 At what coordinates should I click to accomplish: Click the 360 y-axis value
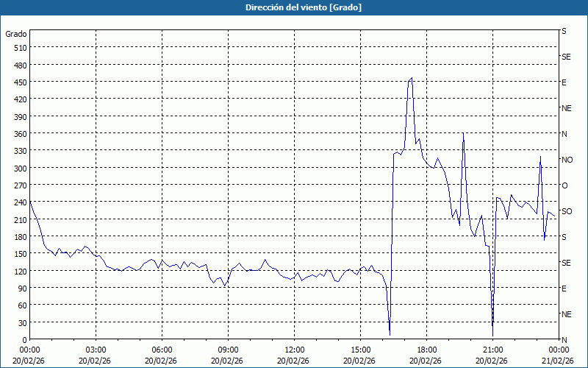pyautogui.click(x=21, y=134)
